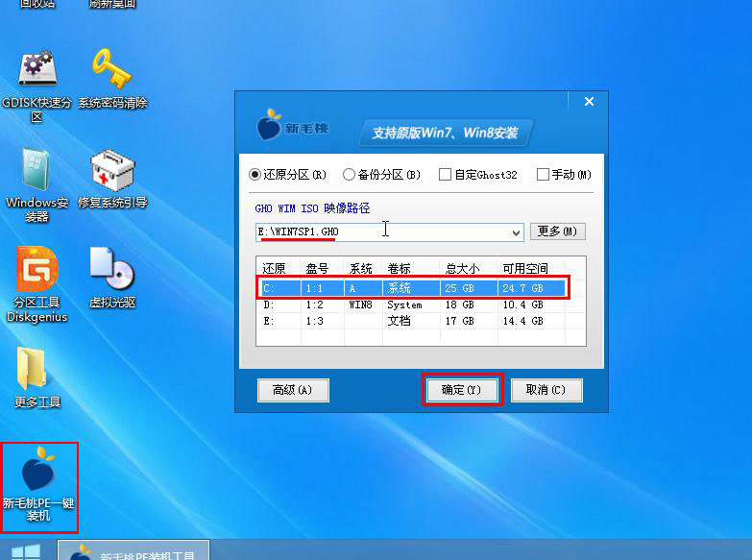Click 系统 column header
Image resolution: width=752 pixels, height=560 pixels.
[x=361, y=268]
